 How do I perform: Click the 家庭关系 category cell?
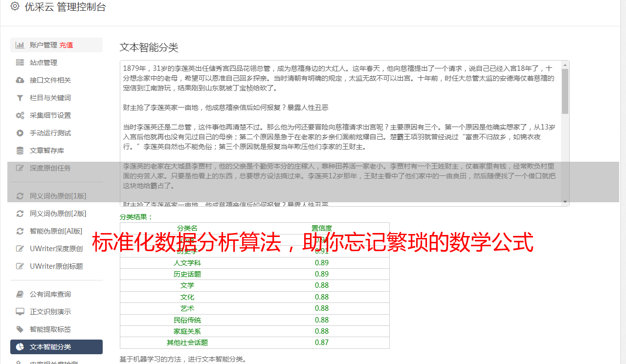click(187, 331)
